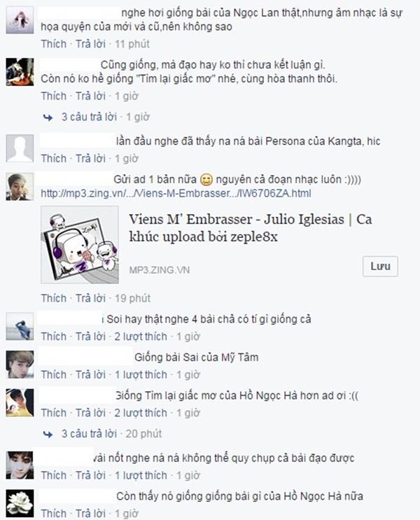Like the comment about Persona của Kangta
The image size is (420, 520).
[x=54, y=159]
